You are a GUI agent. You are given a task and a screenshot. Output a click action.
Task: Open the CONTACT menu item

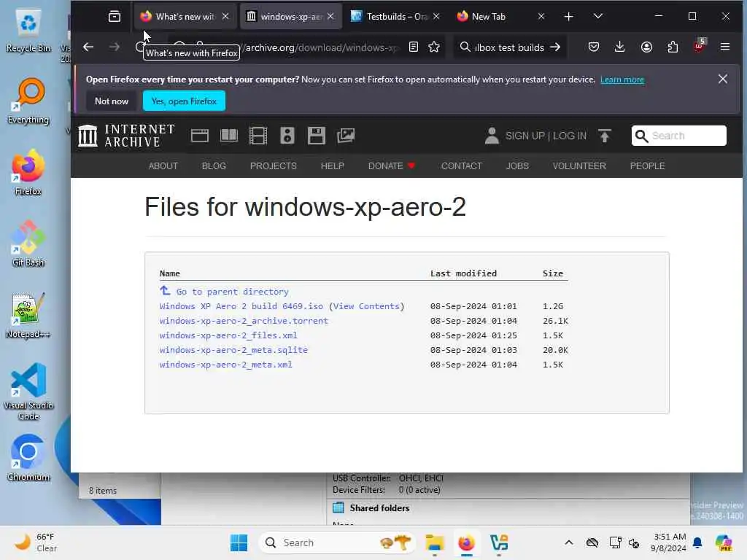[x=462, y=166]
